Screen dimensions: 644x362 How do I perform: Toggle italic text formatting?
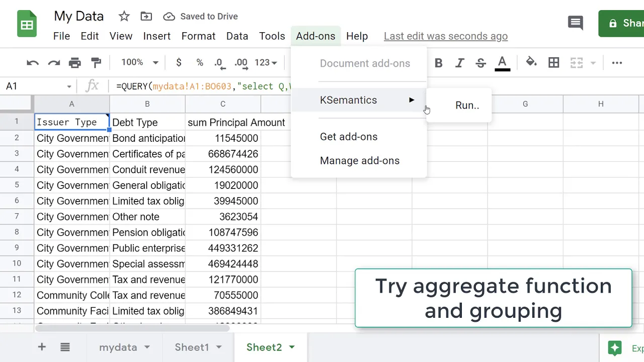coord(459,63)
